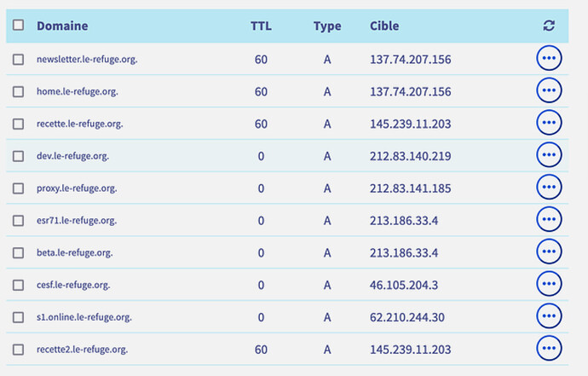Viewport: 588px width, 376px height.
Task: Click the Cible column header
Action: 384,26
